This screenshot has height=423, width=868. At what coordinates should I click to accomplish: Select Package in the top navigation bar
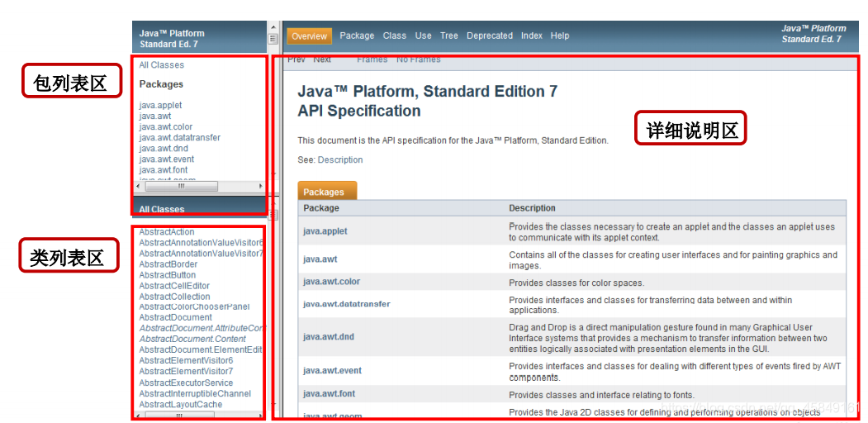coord(357,36)
